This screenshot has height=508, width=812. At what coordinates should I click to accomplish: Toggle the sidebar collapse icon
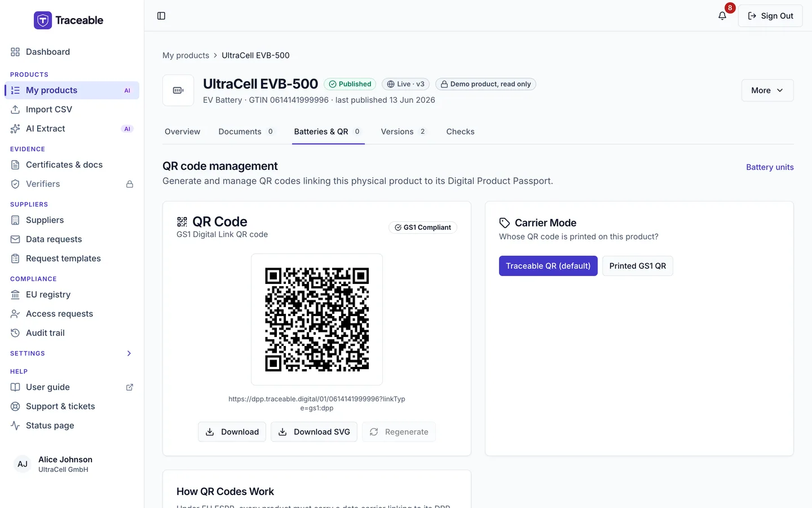pos(161,16)
